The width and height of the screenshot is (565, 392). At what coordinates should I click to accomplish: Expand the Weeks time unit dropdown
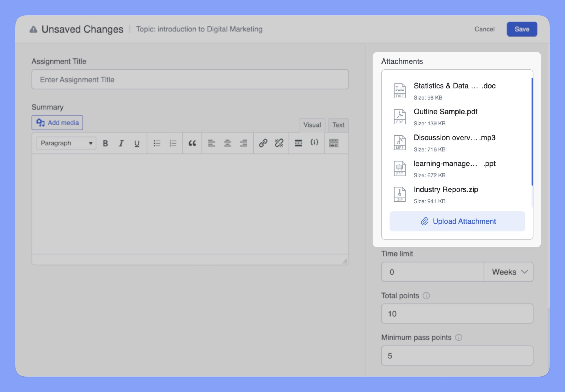tap(509, 272)
